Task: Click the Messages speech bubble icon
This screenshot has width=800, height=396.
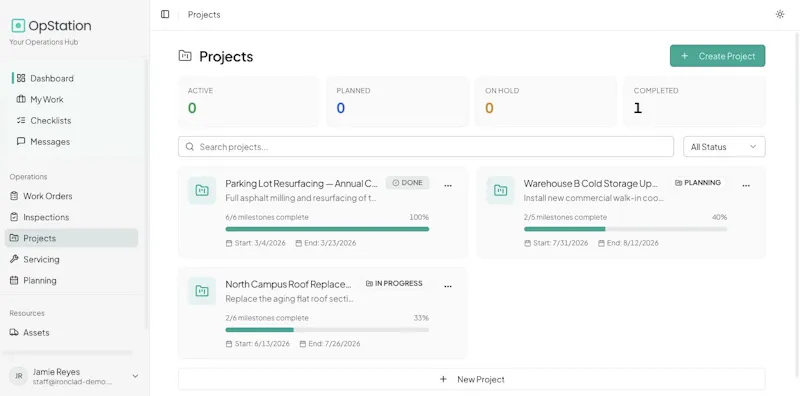Action: click(x=21, y=141)
